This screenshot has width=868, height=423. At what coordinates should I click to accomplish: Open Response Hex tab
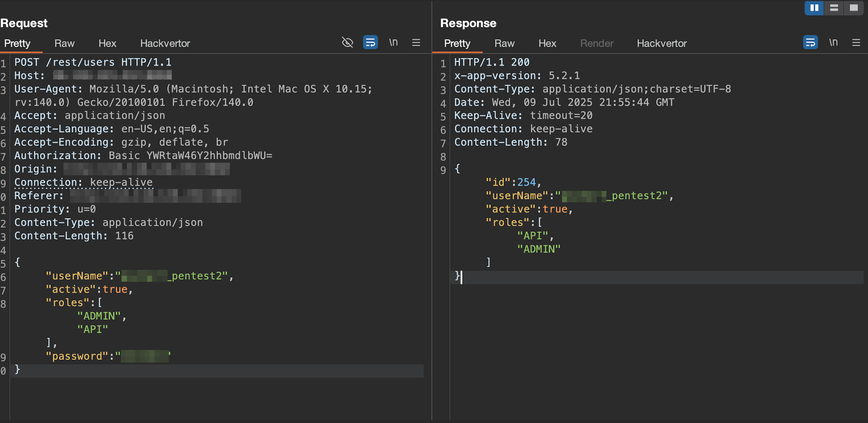point(547,43)
